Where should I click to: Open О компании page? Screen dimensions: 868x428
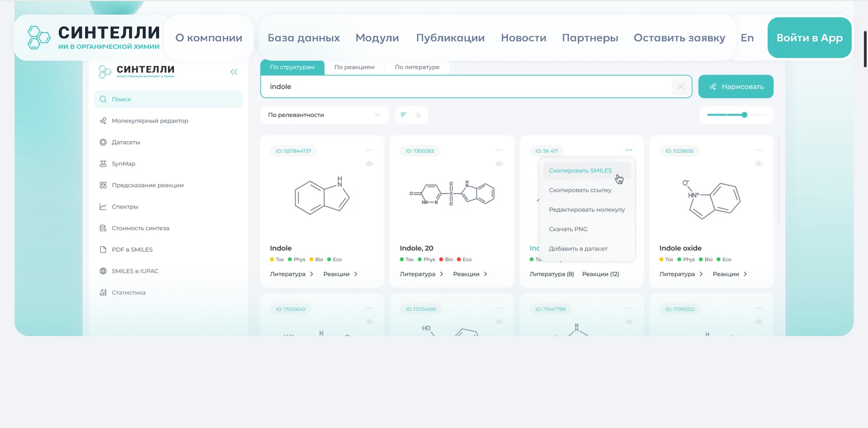click(209, 38)
